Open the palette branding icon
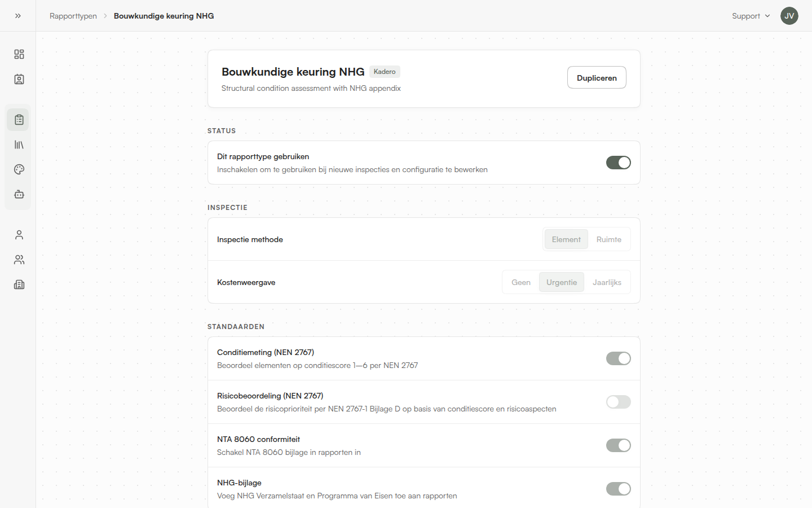Image resolution: width=812 pixels, height=508 pixels. 19,169
